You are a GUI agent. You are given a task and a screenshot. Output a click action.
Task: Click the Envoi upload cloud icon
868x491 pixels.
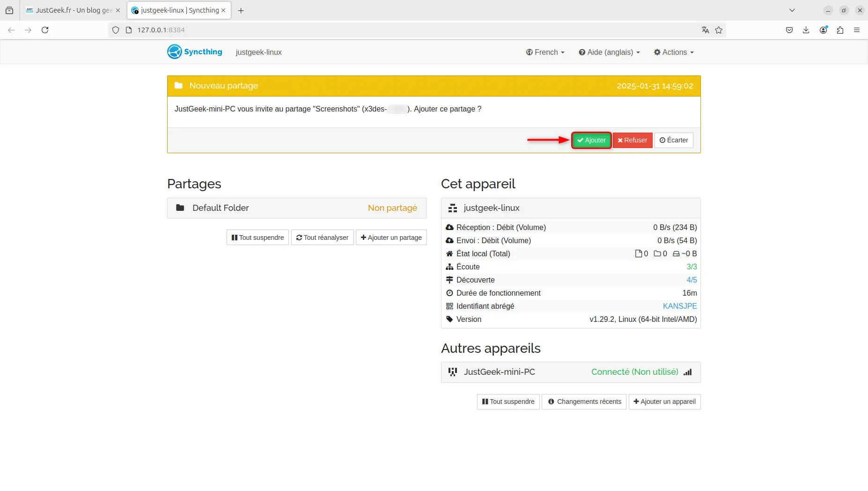point(449,240)
